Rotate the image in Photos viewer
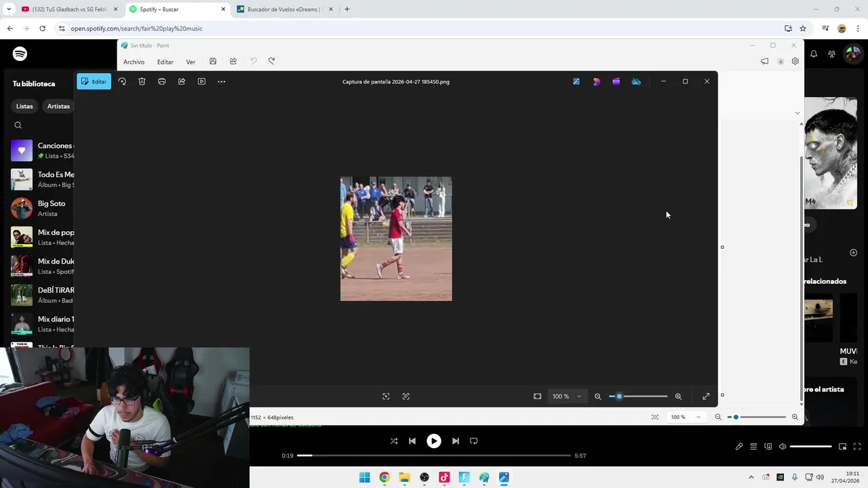Image resolution: width=868 pixels, height=488 pixels. point(122,81)
